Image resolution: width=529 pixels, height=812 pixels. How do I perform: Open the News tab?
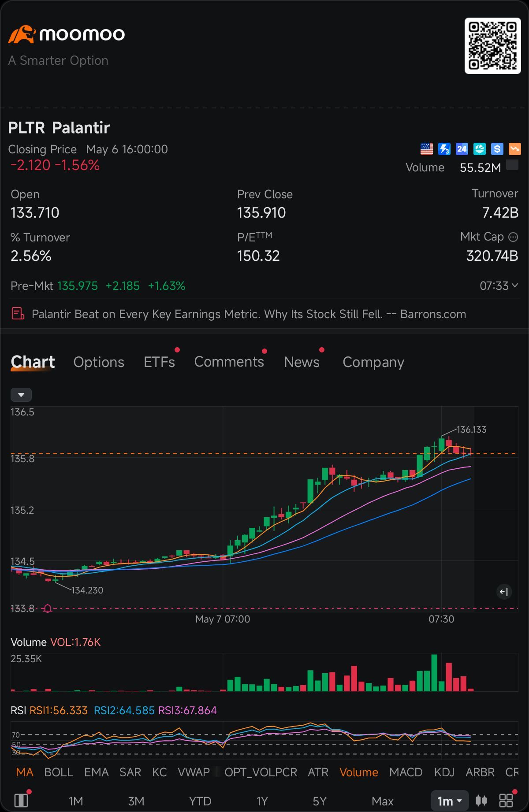[x=302, y=362]
